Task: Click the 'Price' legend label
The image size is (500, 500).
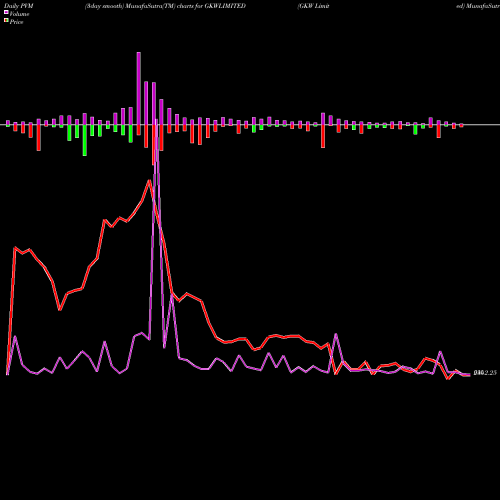Action: pos(16,22)
